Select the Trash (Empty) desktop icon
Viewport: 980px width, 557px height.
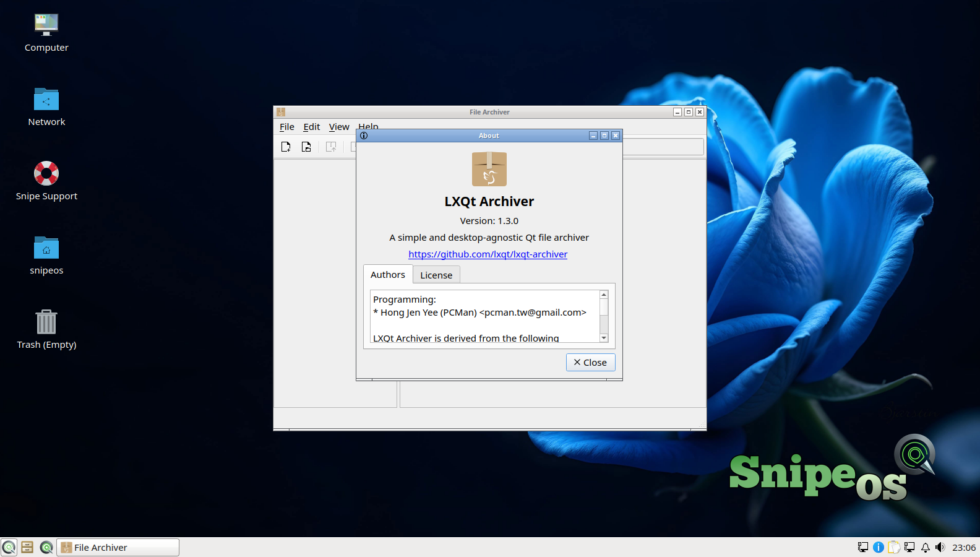click(x=46, y=330)
